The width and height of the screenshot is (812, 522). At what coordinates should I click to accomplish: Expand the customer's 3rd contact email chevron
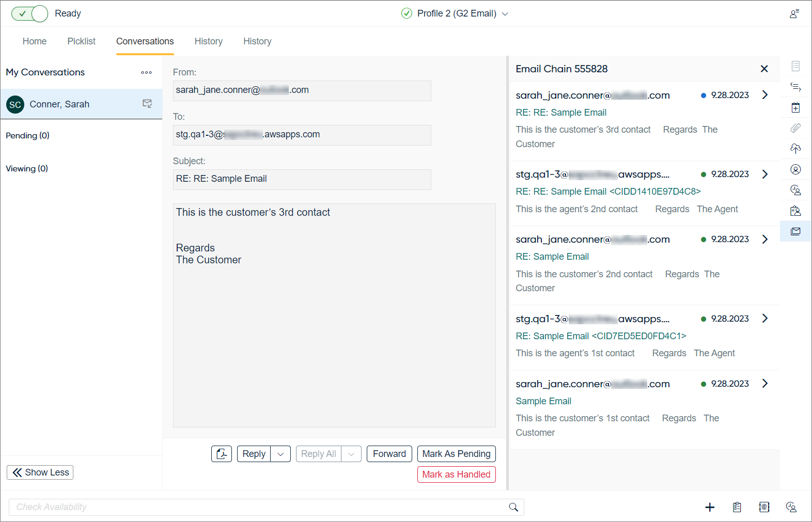point(765,94)
